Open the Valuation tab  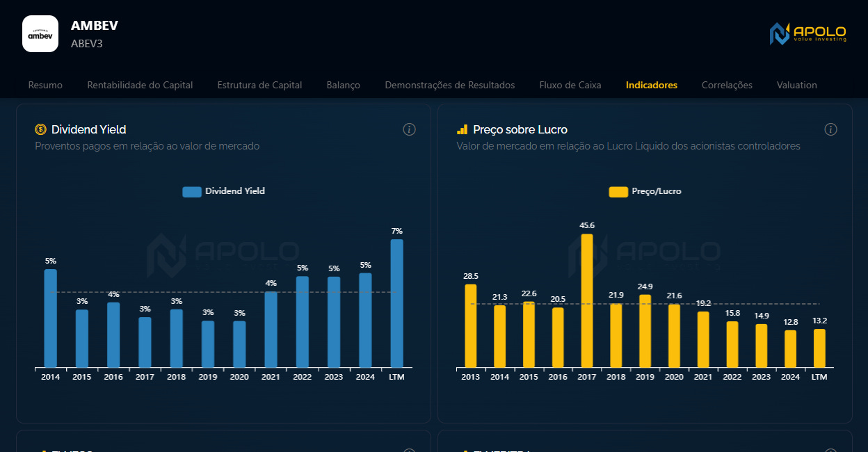pyautogui.click(x=797, y=85)
